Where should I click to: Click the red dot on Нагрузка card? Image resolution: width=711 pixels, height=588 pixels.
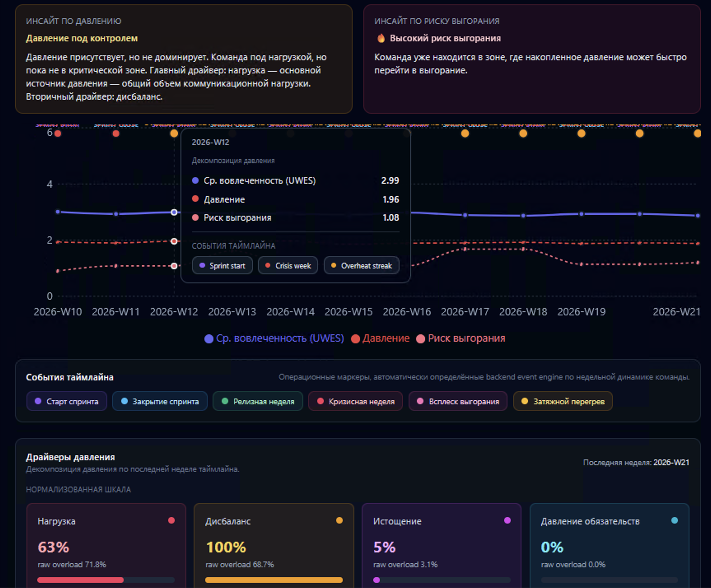pyautogui.click(x=171, y=520)
